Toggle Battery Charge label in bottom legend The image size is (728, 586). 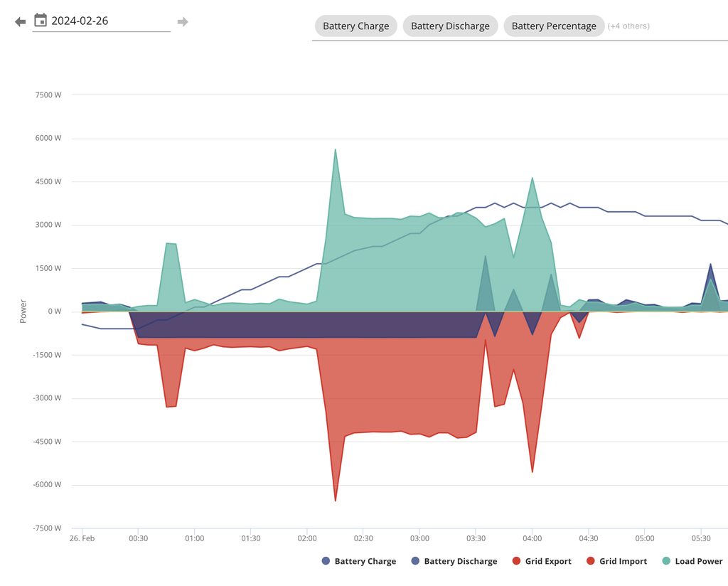(365, 561)
